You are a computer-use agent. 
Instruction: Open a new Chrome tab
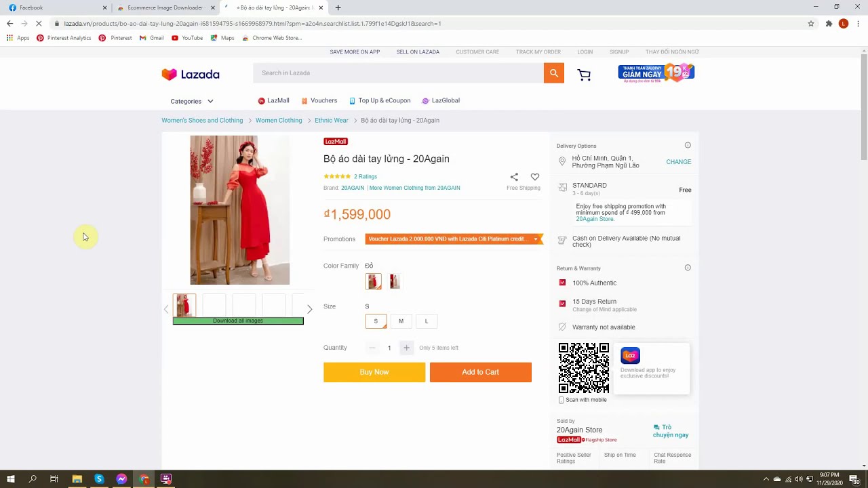tap(338, 7)
